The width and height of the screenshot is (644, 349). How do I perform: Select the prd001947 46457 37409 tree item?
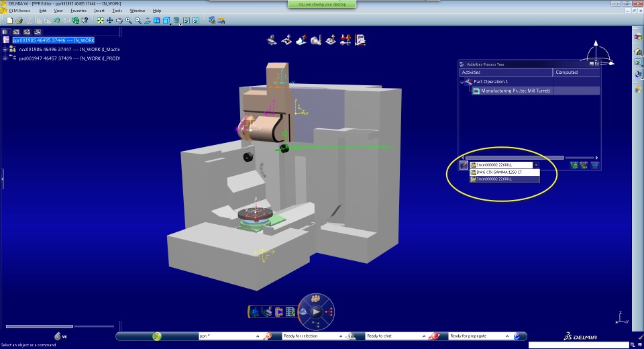point(69,58)
